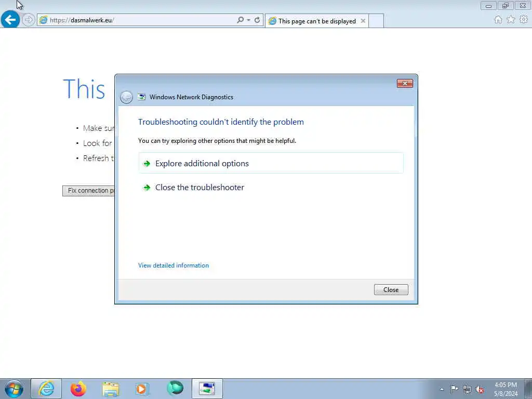Open Internet Explorer in taskbar

[46, 389]
